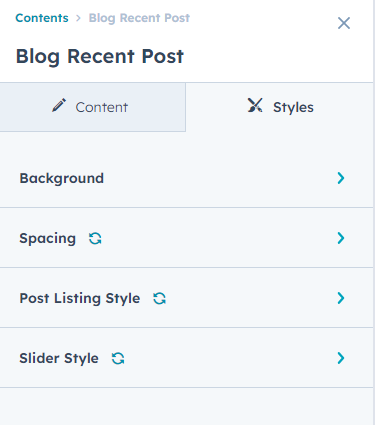Open Slider Style via its chevron arrow
Image resolution: width=375 pixels, height=425 pixels.
tap(341, 358)
